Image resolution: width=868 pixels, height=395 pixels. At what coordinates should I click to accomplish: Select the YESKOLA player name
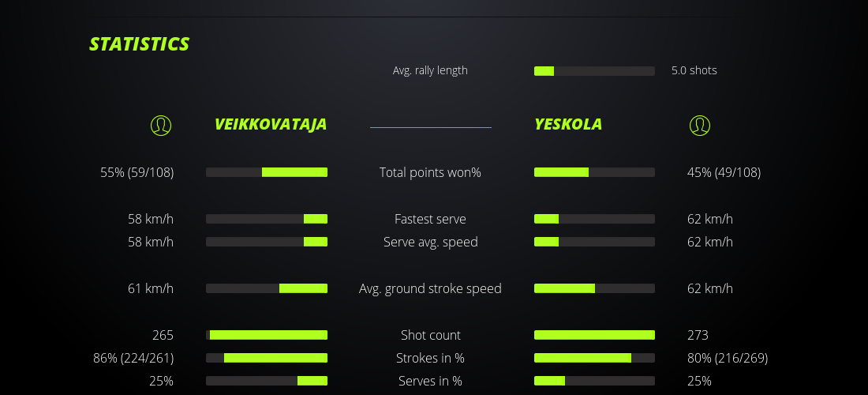point(568,124)
